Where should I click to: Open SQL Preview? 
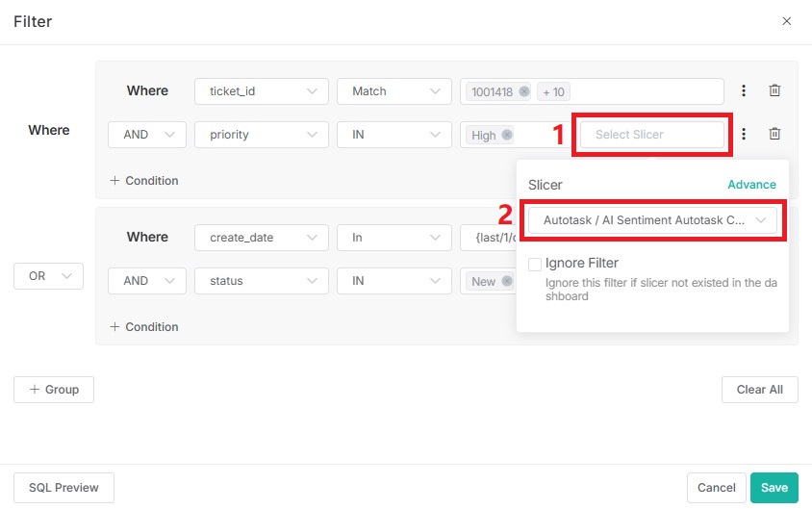click(x=63, y=488)
